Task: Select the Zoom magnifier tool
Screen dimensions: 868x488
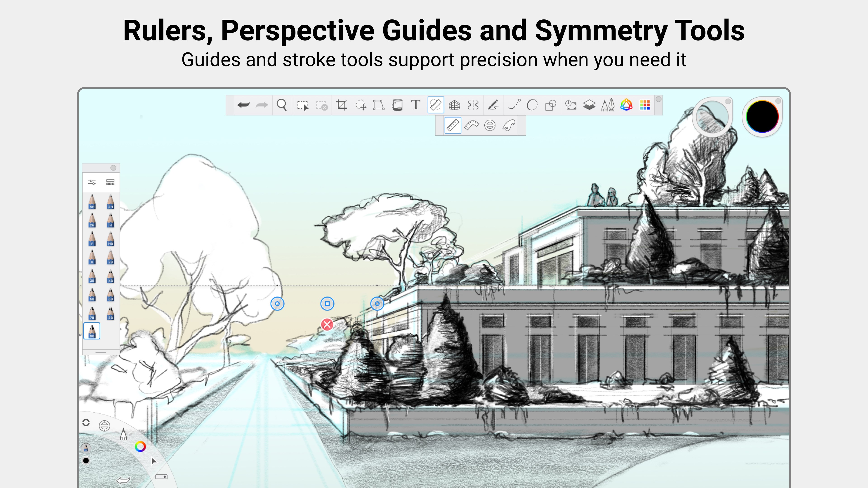Action: [x=282, y=105]
